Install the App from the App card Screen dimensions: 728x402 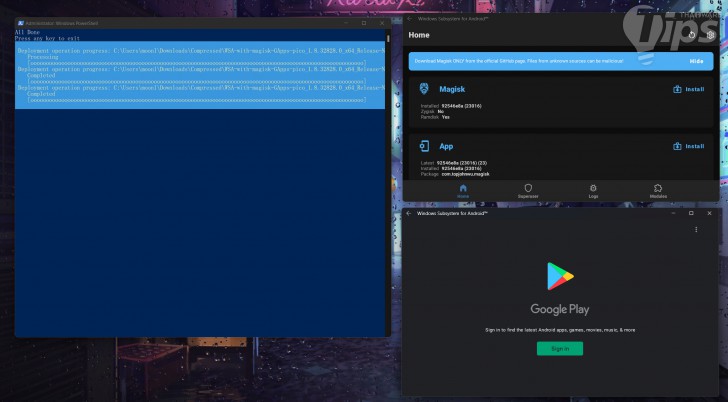point(689,146)
